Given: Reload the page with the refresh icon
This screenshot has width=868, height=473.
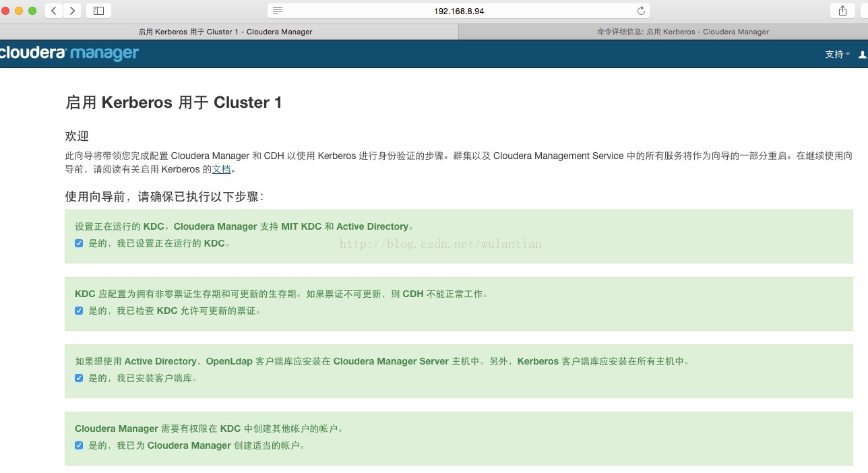Looking at the screenshot, I should (641, 11).
